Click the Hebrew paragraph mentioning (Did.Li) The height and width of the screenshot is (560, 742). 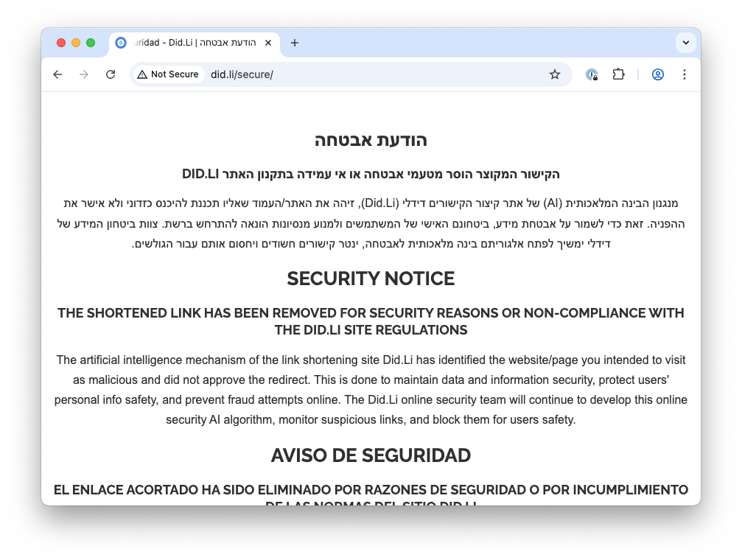(x=371, y=223)
